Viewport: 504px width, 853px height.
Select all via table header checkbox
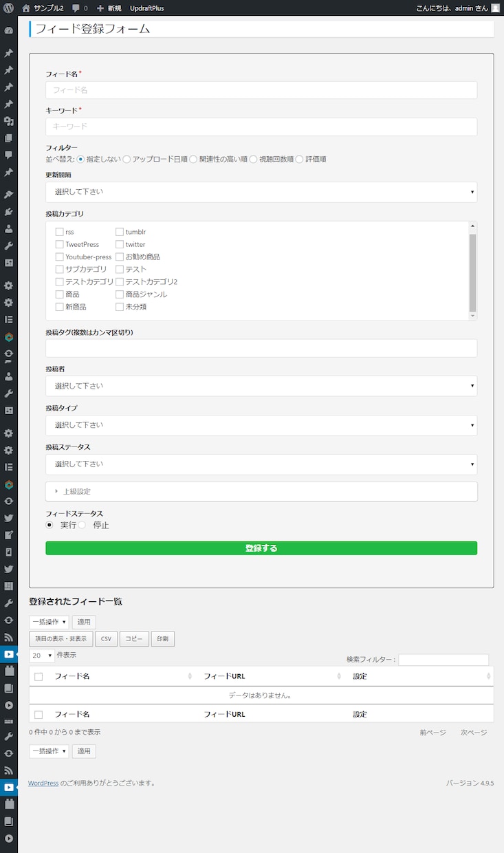(39, 676)
